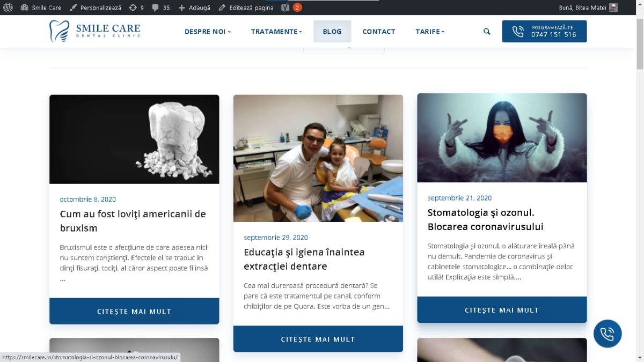
Task: Click the page vertical scrollbar thumb
Action: click(640, 43)
